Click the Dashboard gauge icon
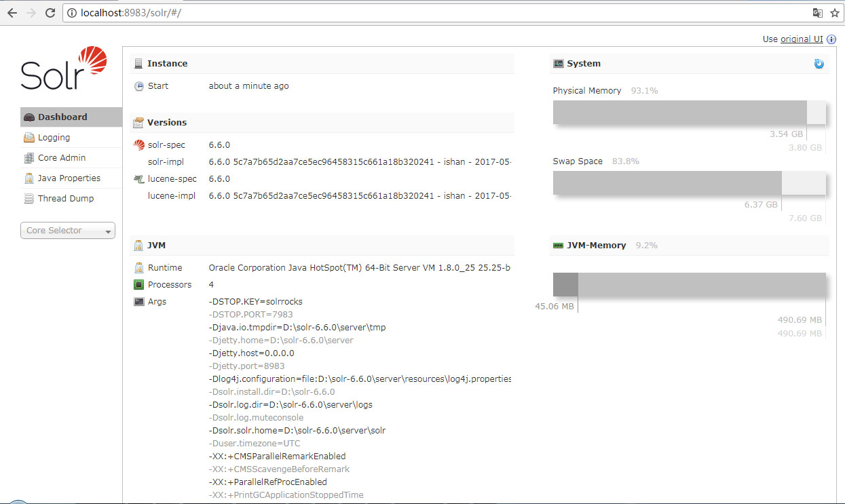Viewport: 845px width, 504px height. pyautogui.click(x=29, y=117)
